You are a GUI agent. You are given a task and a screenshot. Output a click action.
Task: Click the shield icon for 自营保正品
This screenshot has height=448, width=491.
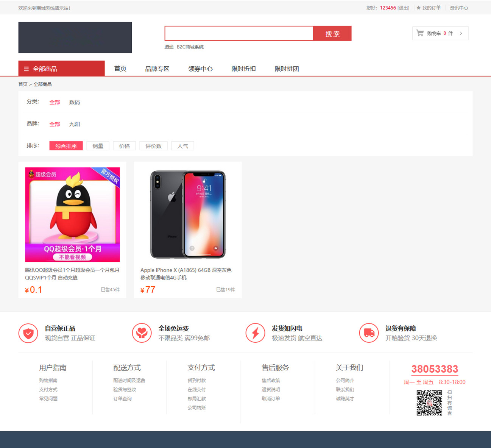(x=28, y=333)
